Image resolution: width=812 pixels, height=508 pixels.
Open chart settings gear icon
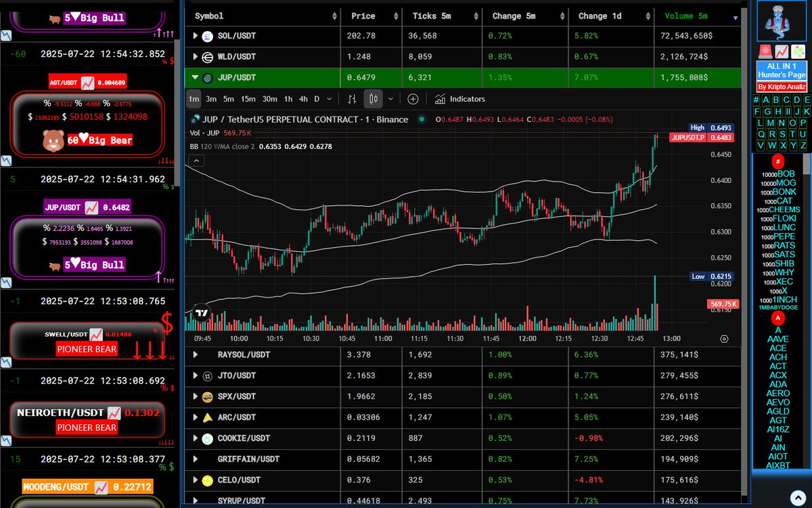pos(725,339)
